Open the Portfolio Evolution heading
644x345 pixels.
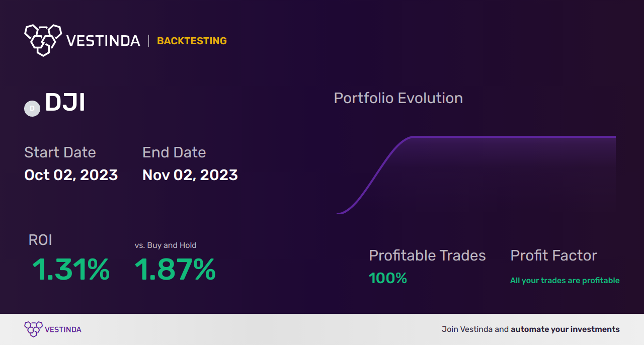pyautogui.click(x=398, y=98)
